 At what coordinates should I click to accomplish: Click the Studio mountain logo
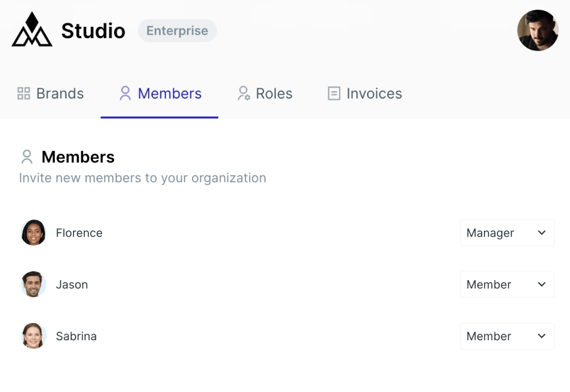[x=31, y=30]
